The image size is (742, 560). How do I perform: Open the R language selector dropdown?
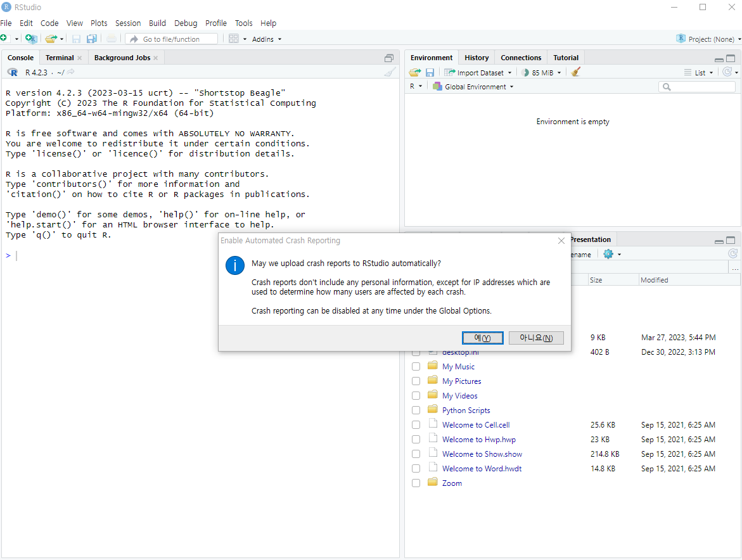(416, 87)
